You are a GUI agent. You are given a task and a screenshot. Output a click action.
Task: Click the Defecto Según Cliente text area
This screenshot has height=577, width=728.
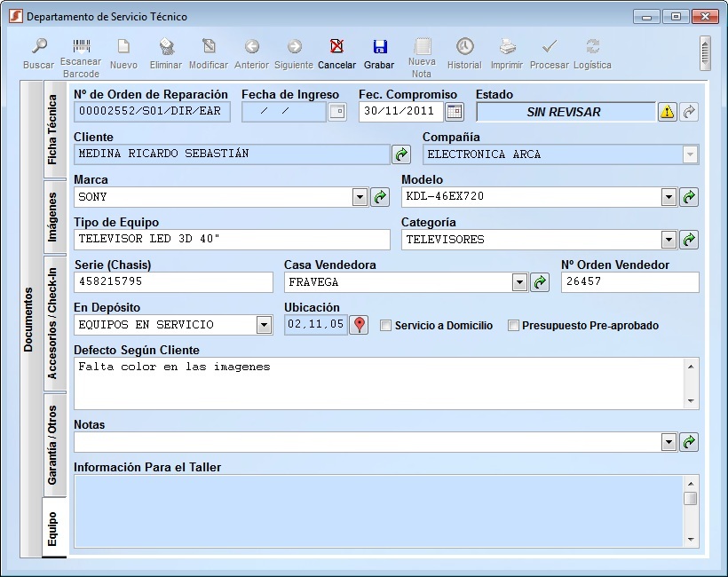click(378, 383)
